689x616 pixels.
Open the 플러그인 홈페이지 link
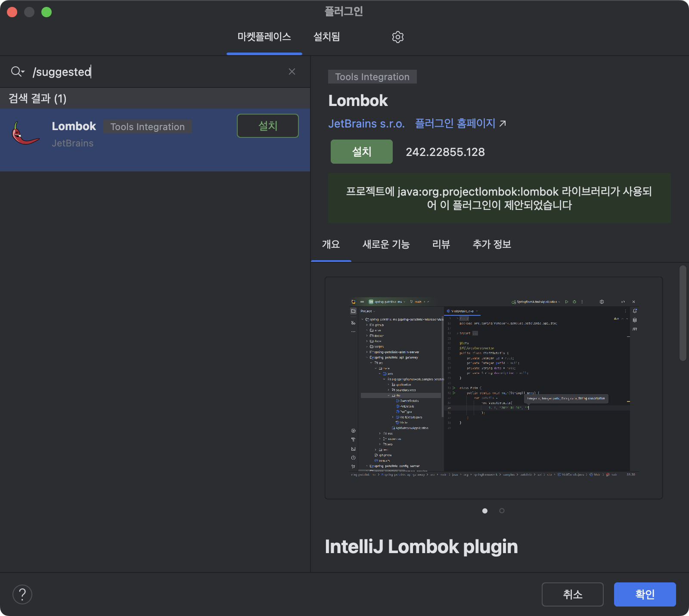coord(455,124)
